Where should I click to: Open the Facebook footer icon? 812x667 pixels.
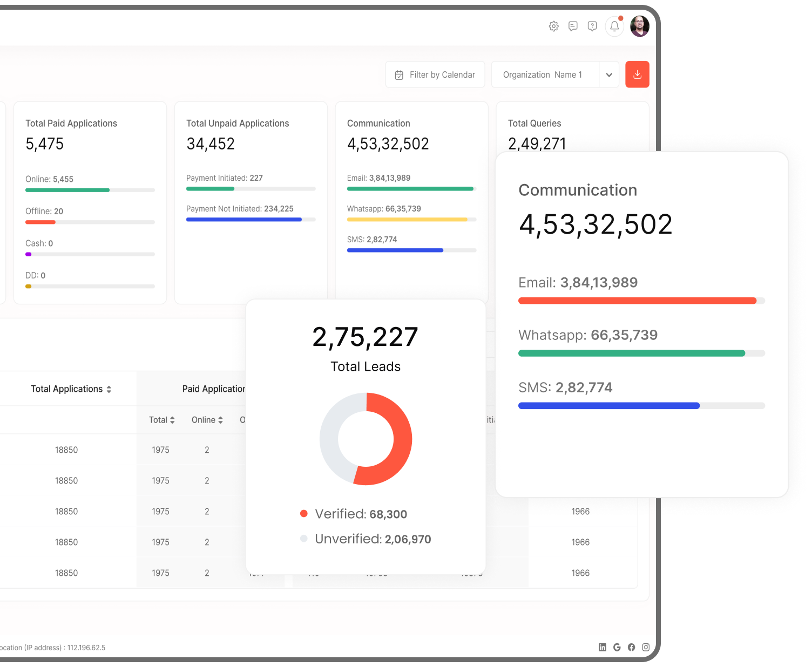[631, 647]
